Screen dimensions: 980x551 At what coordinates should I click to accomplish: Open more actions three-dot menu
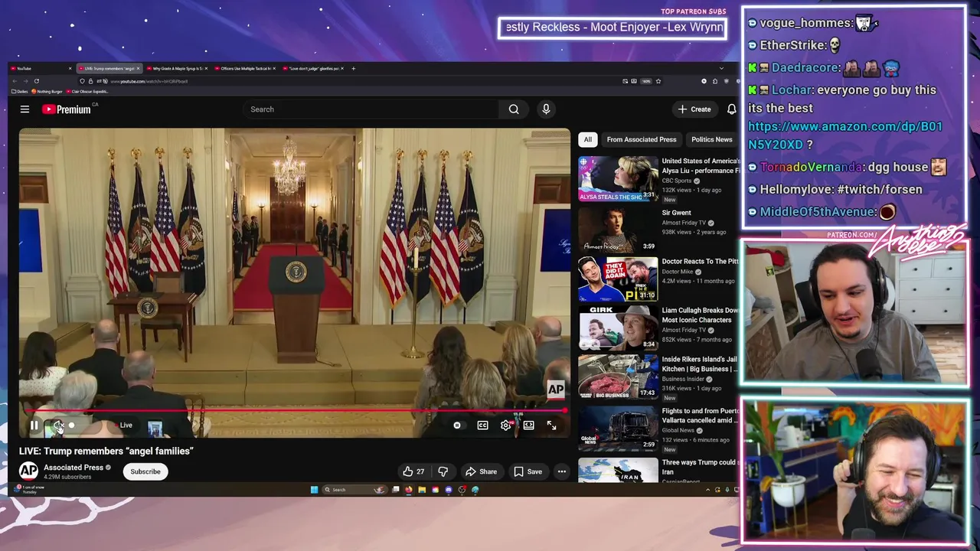562,471
